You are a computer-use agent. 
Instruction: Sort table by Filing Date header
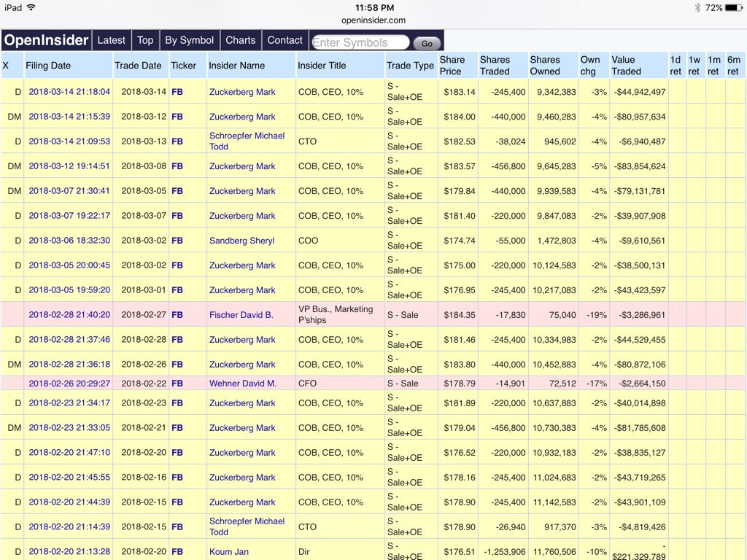point(48,66)
